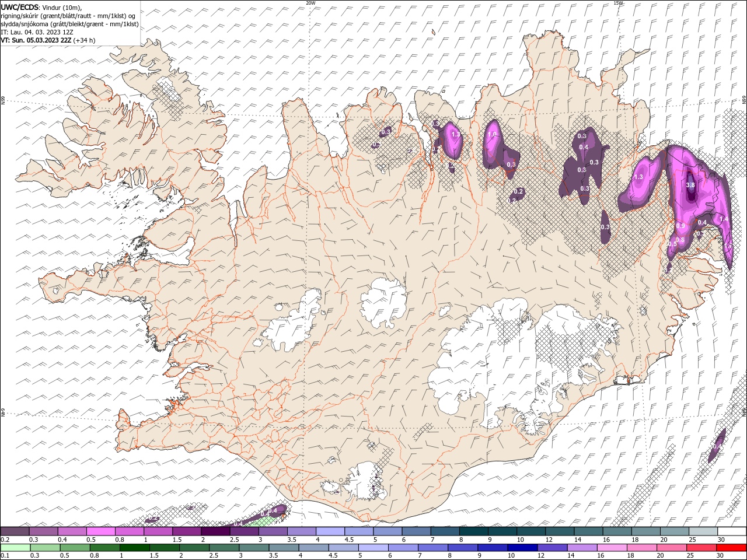
Task: Pick the white snow legend swatch at 30
Action: pos(732,531)
